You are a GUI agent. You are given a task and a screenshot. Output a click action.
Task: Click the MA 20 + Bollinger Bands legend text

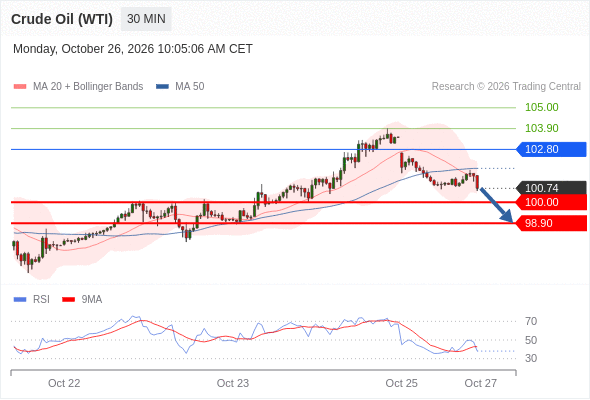[x=88, y=87]
